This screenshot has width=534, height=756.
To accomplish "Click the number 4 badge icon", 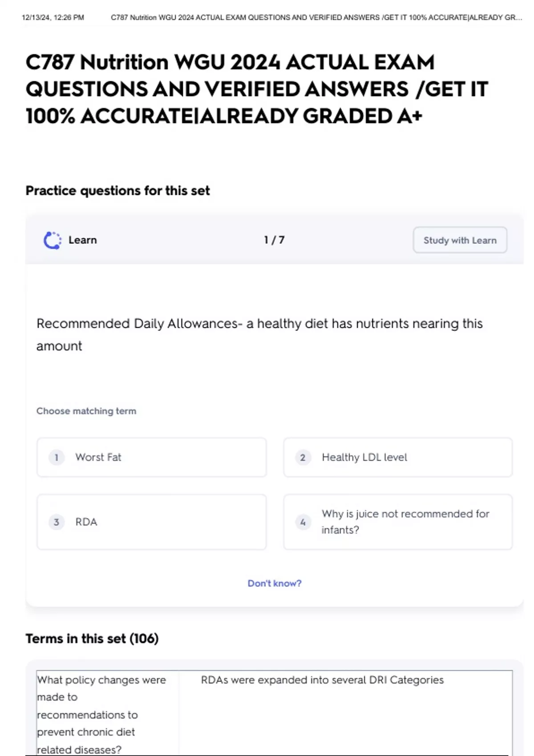I will tap(303, 522).
